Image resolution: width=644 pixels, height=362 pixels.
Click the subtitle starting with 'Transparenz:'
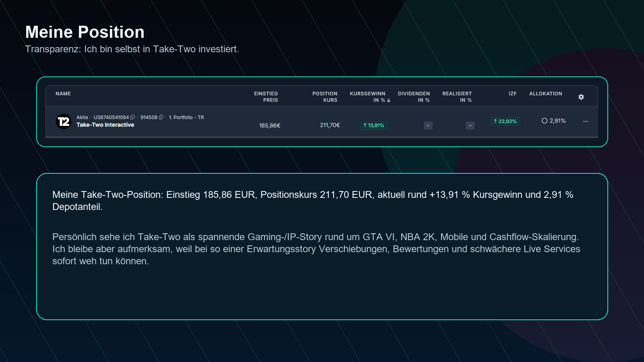tap(132, 49)
